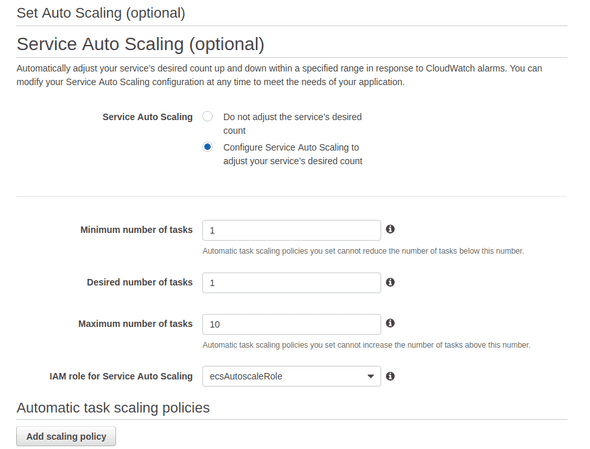The width and height of the screenshot is (590, 449).
Task: Open info icon beside Maximum number of tasks
Action: tap(390, 323)
